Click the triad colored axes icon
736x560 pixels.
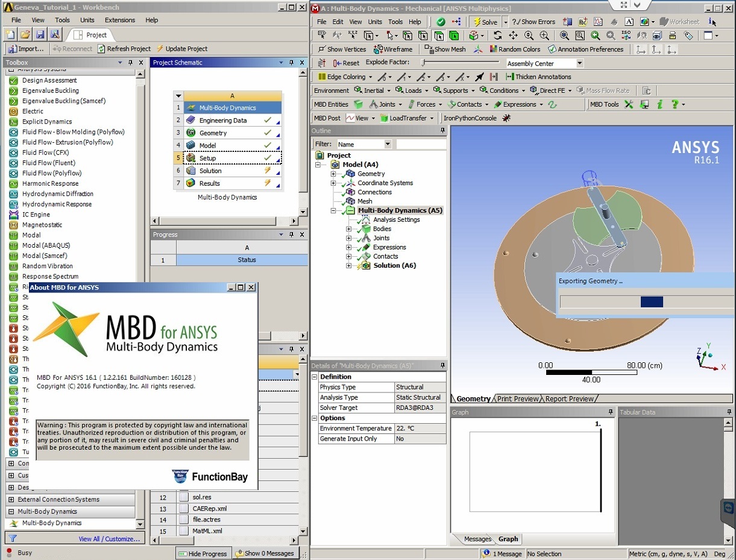478,49
